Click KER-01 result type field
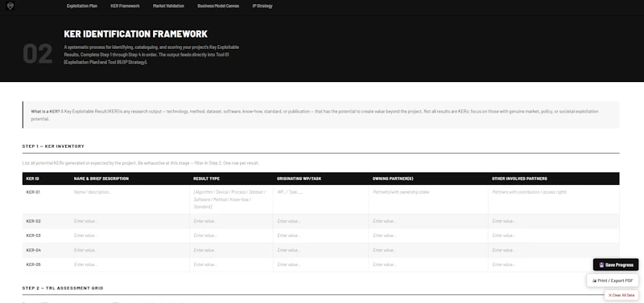644x303 pixels. pos(231,199)
